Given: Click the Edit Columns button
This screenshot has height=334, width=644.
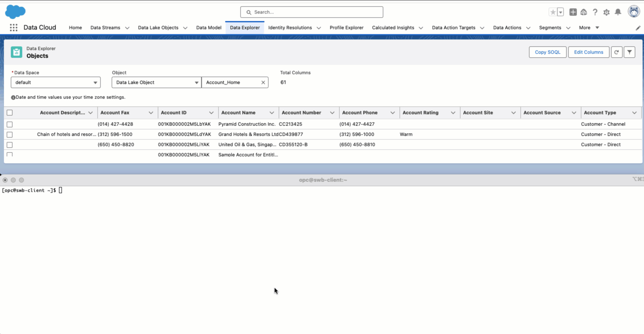Looking at the screenshot, I should pos(588,52).
